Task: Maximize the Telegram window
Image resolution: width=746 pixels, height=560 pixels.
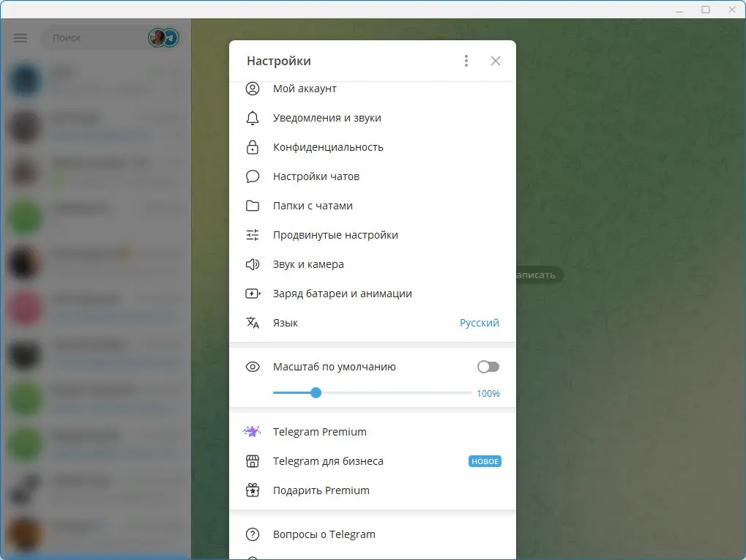Action: [x=706, y=10]
